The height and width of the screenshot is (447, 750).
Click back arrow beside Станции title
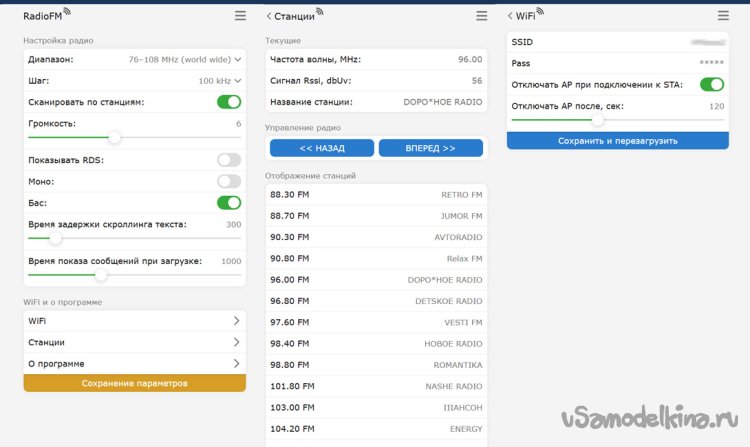click(x=269, y=16)
